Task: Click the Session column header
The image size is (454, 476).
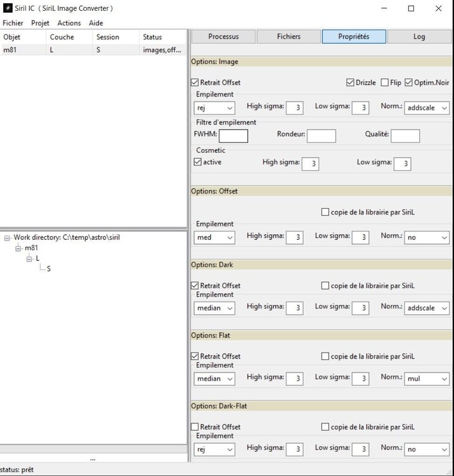Action: 116,37
